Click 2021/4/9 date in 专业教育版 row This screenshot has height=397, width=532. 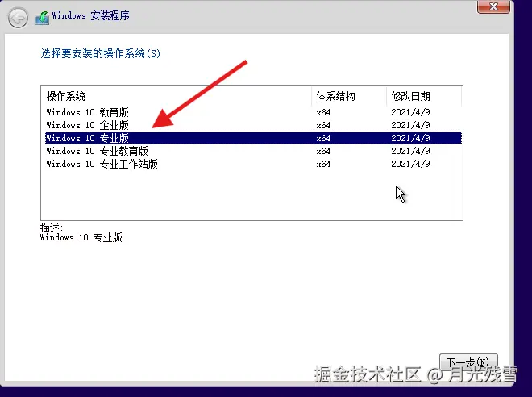pyautogui.click(x=410, y=151)
